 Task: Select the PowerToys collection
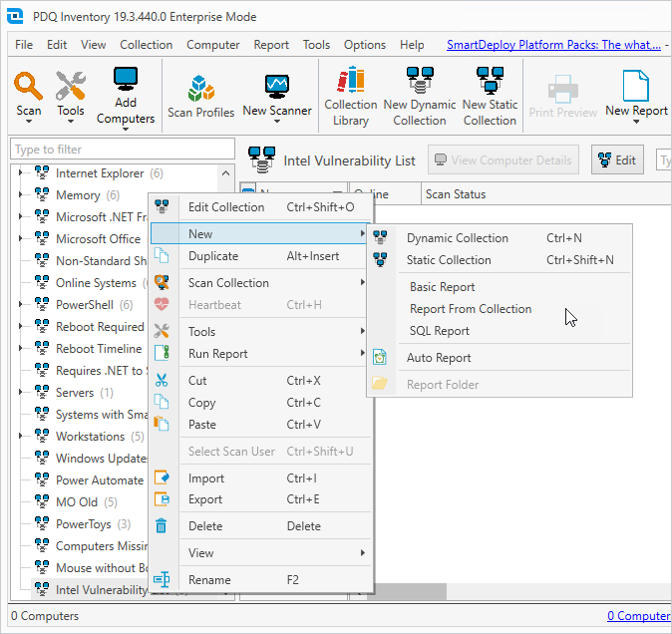tap(84, 524)
